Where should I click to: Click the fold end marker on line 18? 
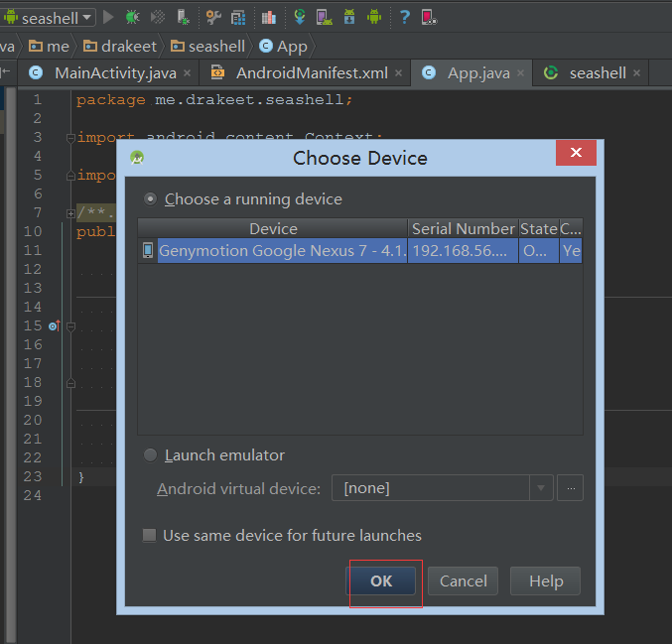point(71,383)
